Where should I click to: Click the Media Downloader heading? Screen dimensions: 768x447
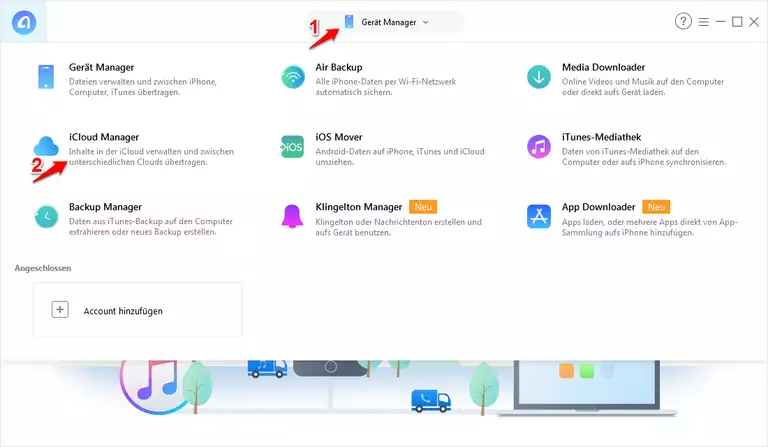tap(603, 67)
